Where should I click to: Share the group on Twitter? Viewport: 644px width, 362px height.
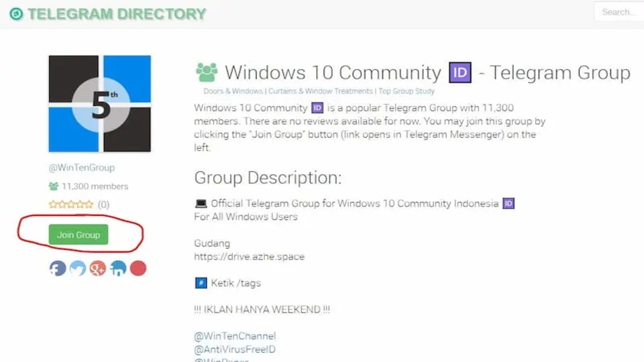pyautogui.click(x=78, y=268)
